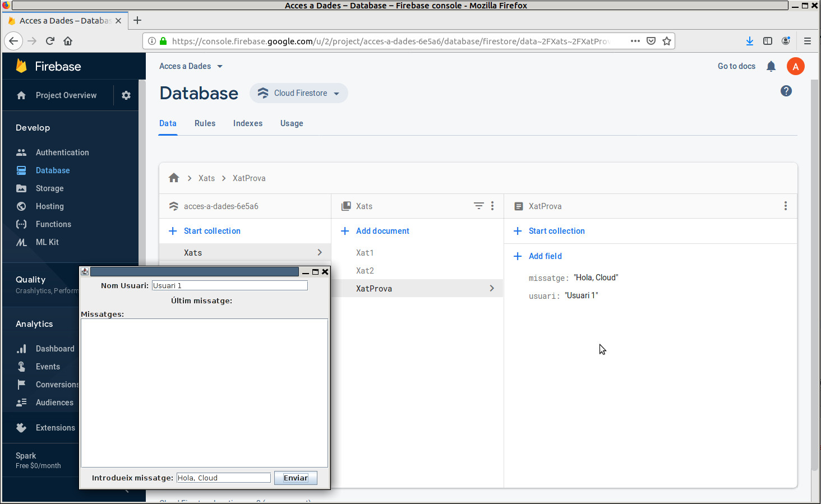Viewport: 821px width, 504px height.
Task: Open the Acces a Dades project dropdown
Action: tap(191, 66)
